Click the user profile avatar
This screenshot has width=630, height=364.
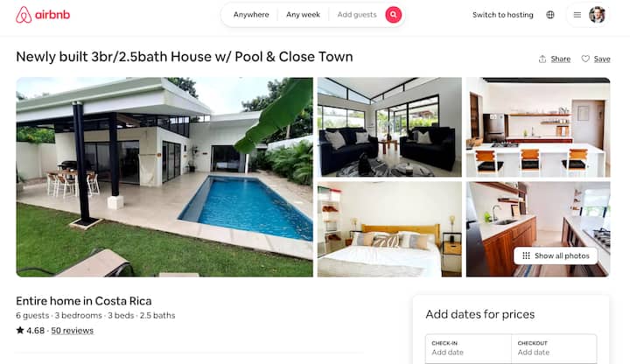tap(597, 15)
